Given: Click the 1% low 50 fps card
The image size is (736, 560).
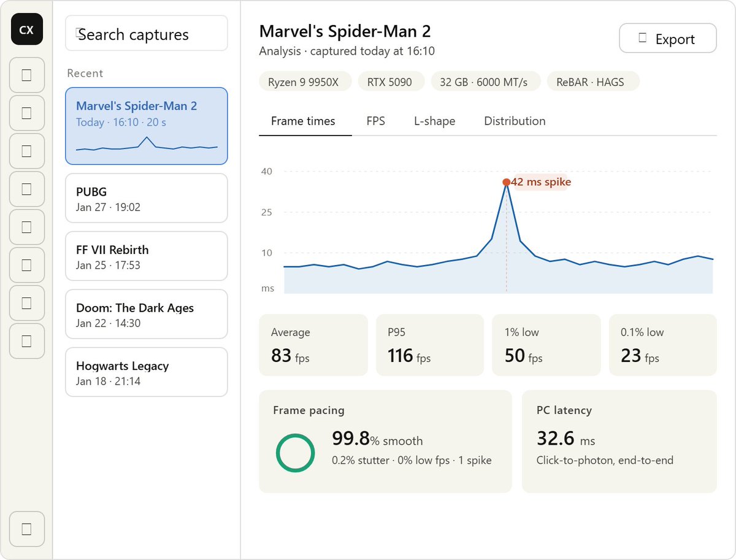Looking at the screenshot, I should [546, 345].
